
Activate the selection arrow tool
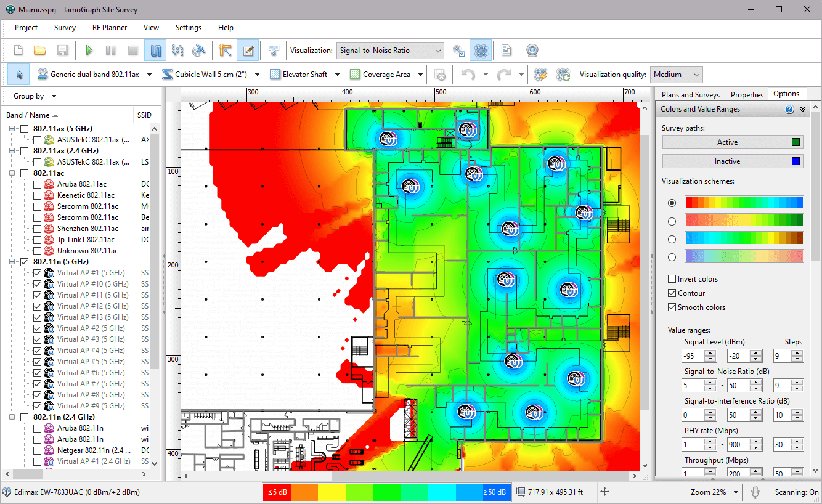[x=18, y=74]
